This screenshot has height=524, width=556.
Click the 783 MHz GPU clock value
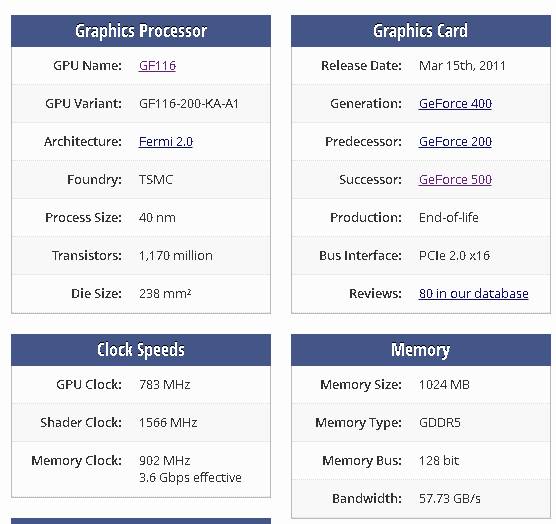pyautogui.click(x=165, y=385)
